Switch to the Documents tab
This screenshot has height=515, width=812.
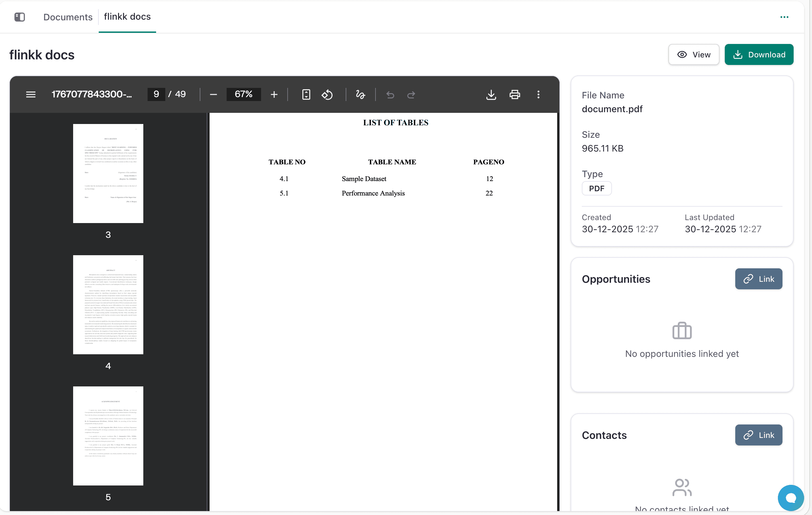pyautogui.click(x=68, y=17)
